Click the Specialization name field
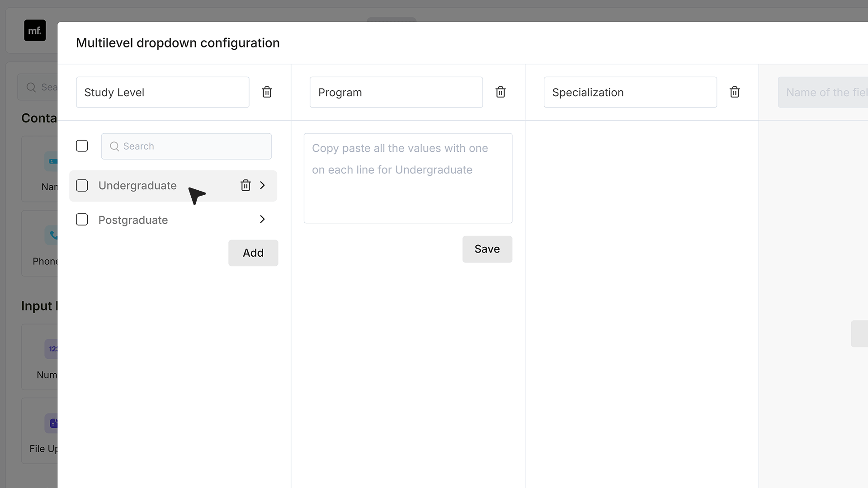Viewport: 868px width, 488px height. tap(630, 92)
